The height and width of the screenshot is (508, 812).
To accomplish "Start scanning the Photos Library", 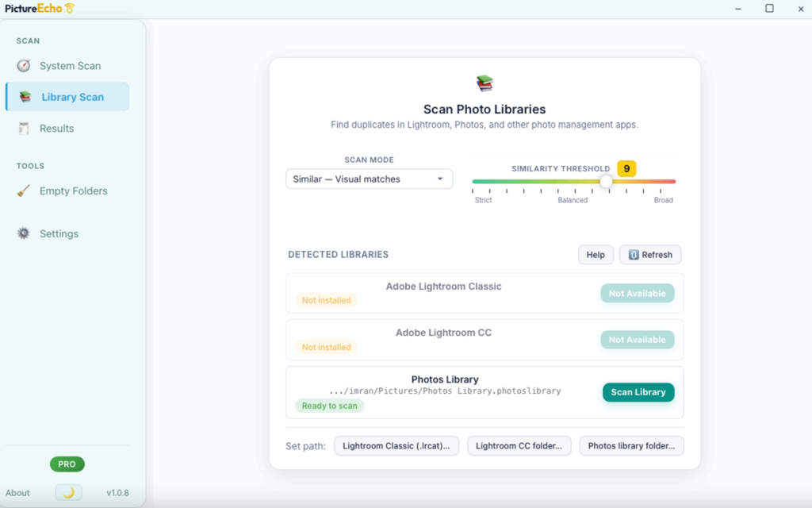I will 638,392.
